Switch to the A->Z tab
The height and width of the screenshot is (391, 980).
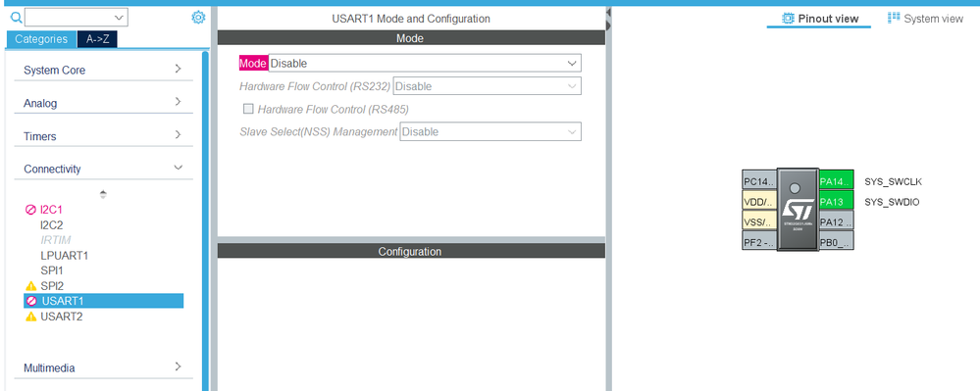coord(97,39)
